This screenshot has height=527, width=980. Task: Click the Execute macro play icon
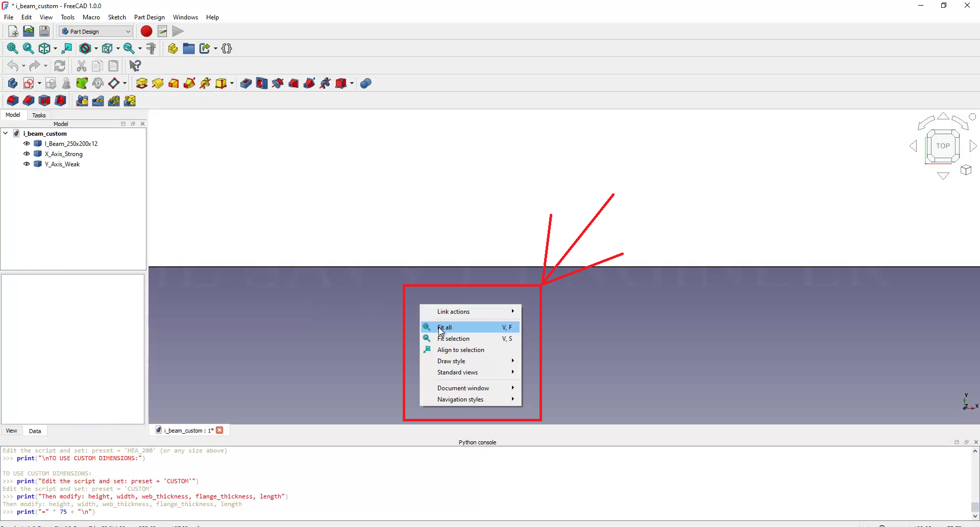178,32
